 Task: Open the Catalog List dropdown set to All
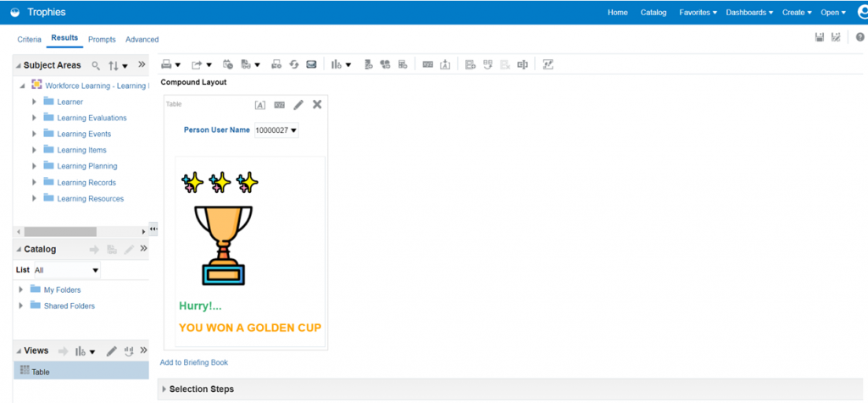66,270
